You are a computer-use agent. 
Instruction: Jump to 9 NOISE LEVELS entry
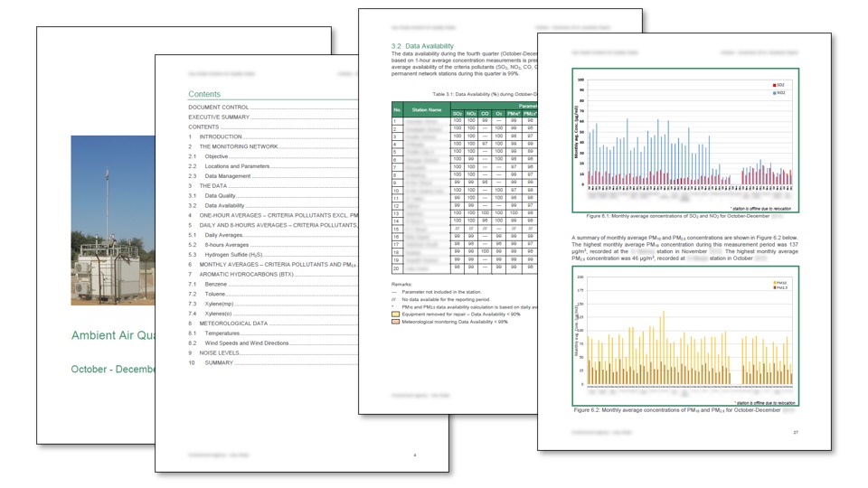(x=222, y=352)
